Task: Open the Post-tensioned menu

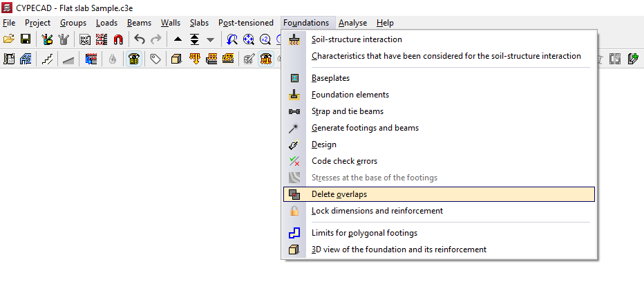Action: (x=245, y=23)
